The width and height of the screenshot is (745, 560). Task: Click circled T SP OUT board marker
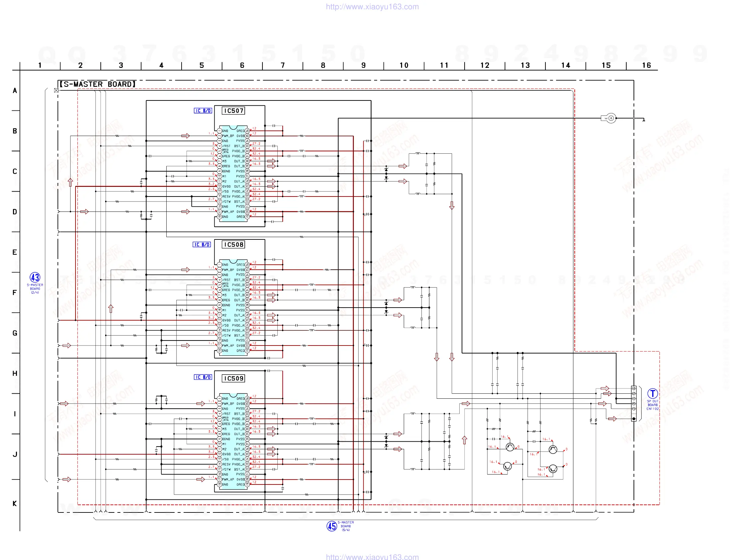point(653,393)
